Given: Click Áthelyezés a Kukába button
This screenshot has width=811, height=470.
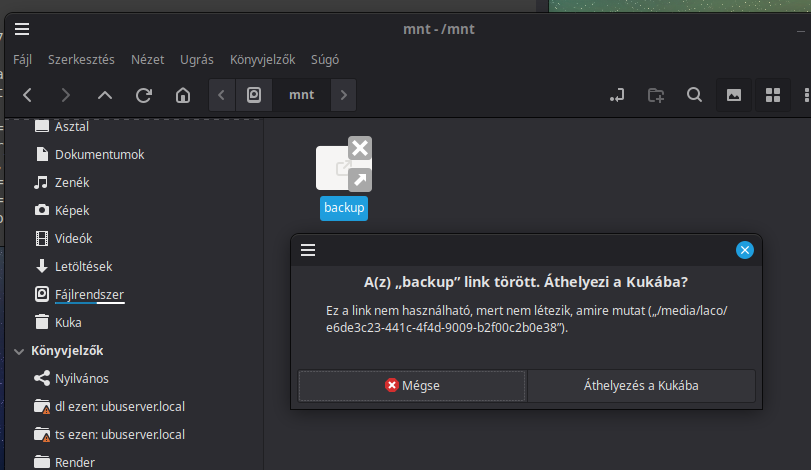Looking at the screenshot, I should pyautogui.click(x=641, y=385).
